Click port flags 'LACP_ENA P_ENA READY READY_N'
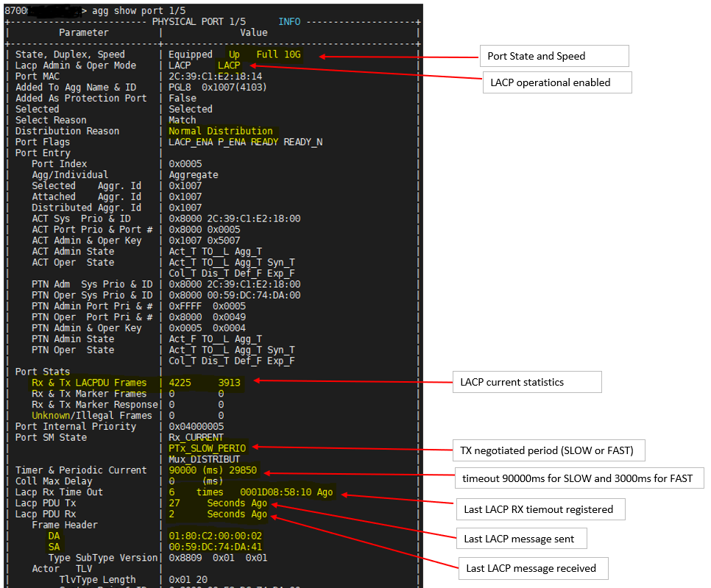 246,142
